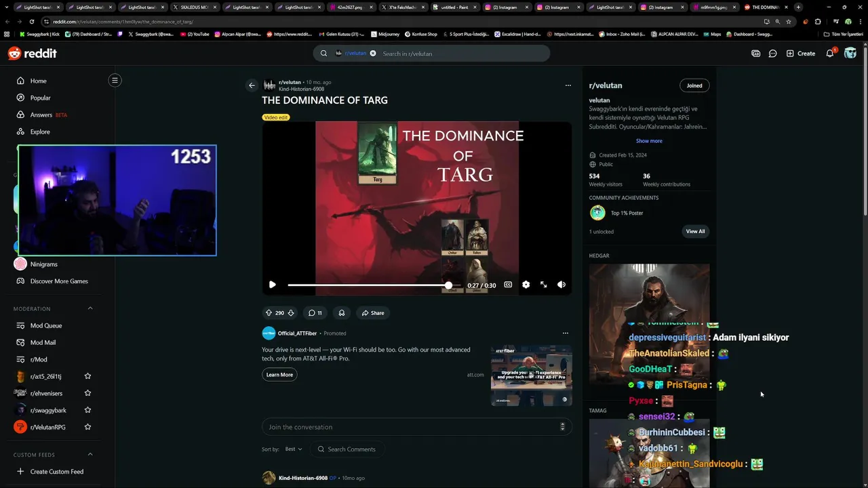868x488 pixels.
Task: Open the notifications bell
Action: click(830, 54)
